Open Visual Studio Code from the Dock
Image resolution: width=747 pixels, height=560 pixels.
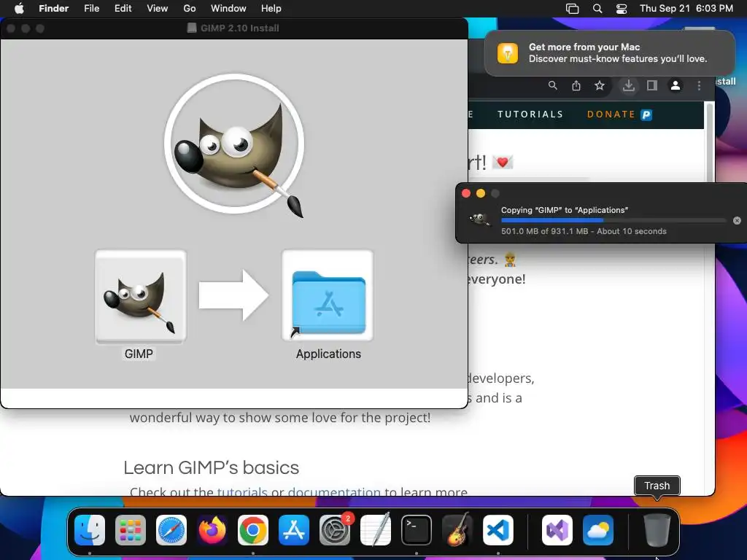click(498, 530)
